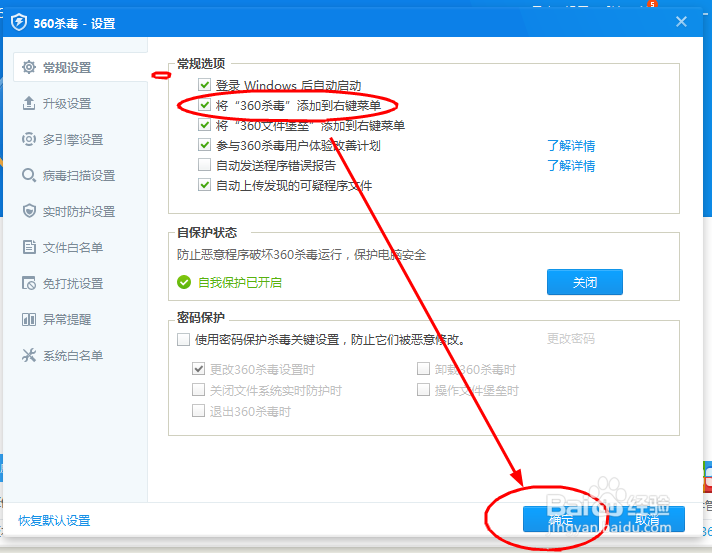Open 了解详情 link for 用户体验改善计划

click(x=571, y=145)
